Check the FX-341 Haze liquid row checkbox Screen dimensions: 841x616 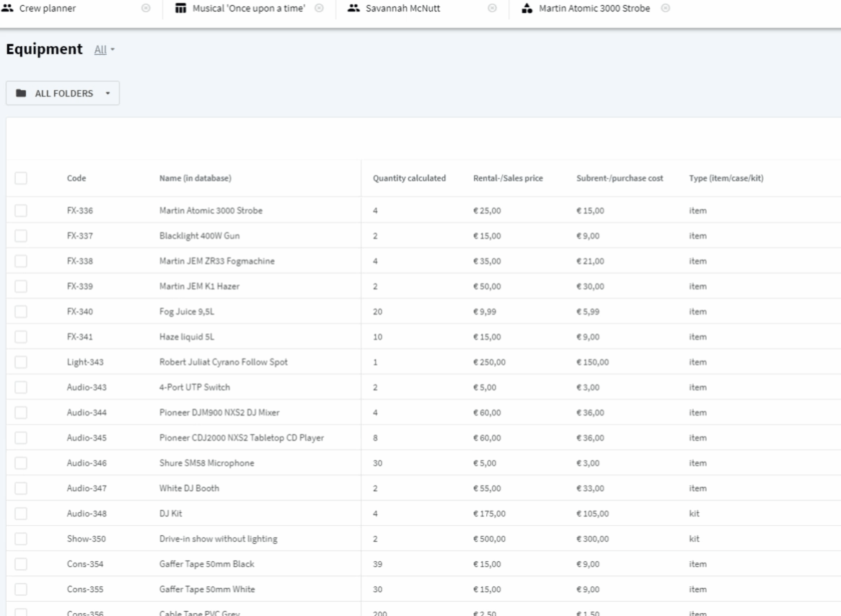21,336
